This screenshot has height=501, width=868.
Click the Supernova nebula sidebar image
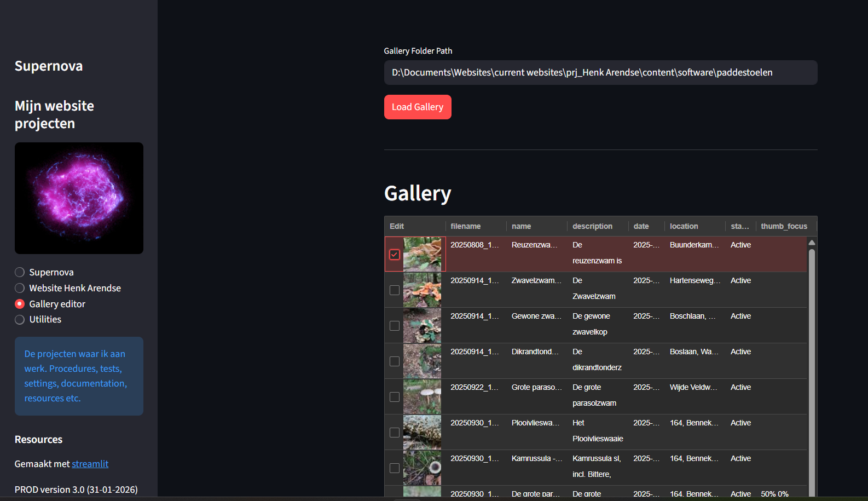point(79,198)
